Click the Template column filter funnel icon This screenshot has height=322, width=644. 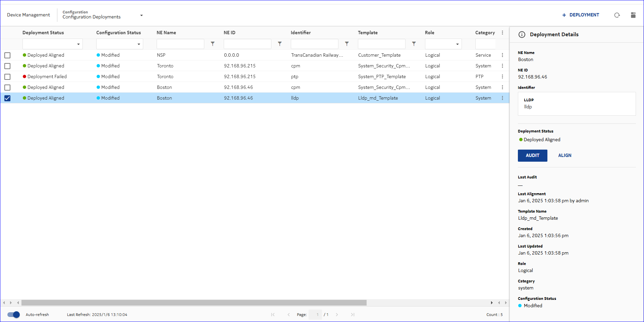[414, 44]
